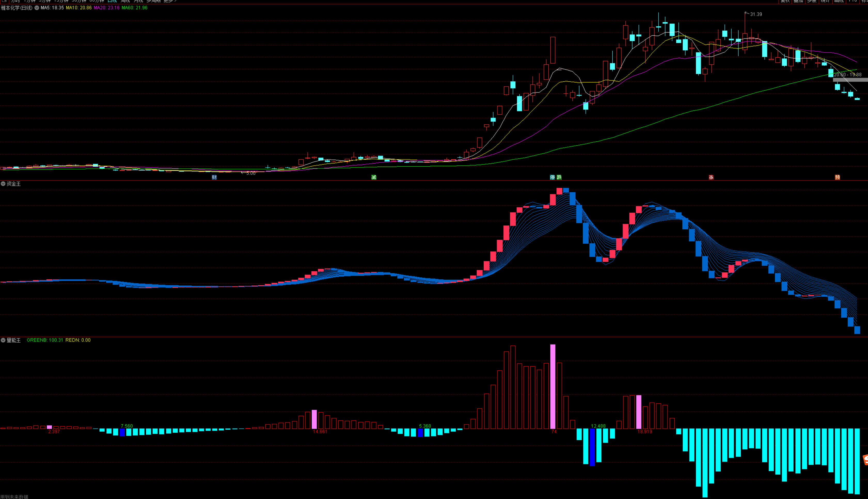Click the pink bar above 18.919
The width and height of the screenshot is (868, 499).
[x=639, y=412]
